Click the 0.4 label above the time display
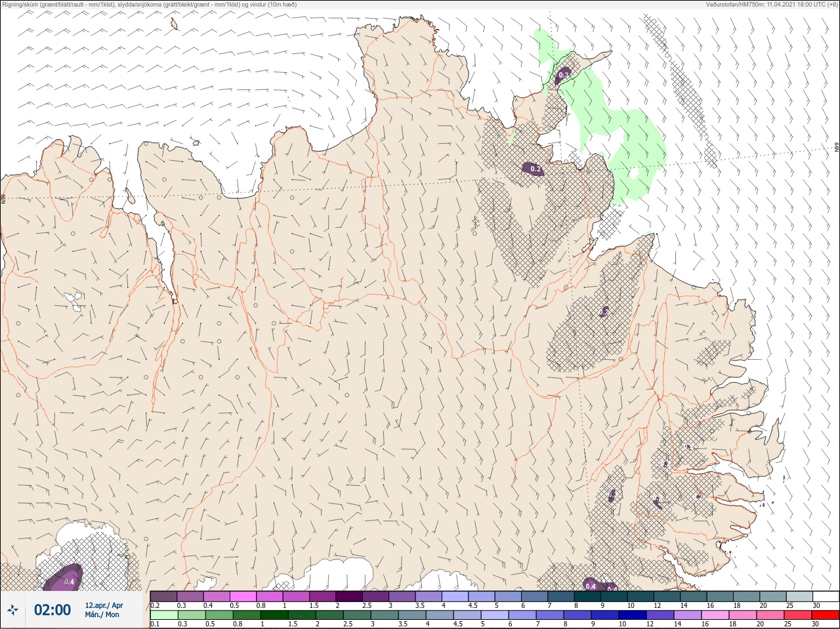Viewport: 840px width, 629px height. 69,582
